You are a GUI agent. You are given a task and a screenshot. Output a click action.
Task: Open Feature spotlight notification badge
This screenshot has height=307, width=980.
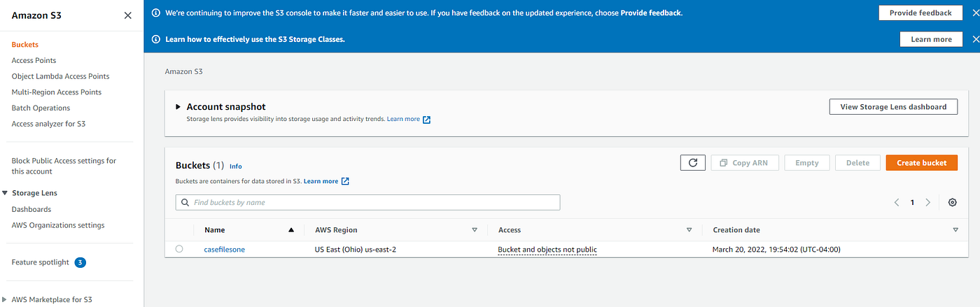click(80, 262)
